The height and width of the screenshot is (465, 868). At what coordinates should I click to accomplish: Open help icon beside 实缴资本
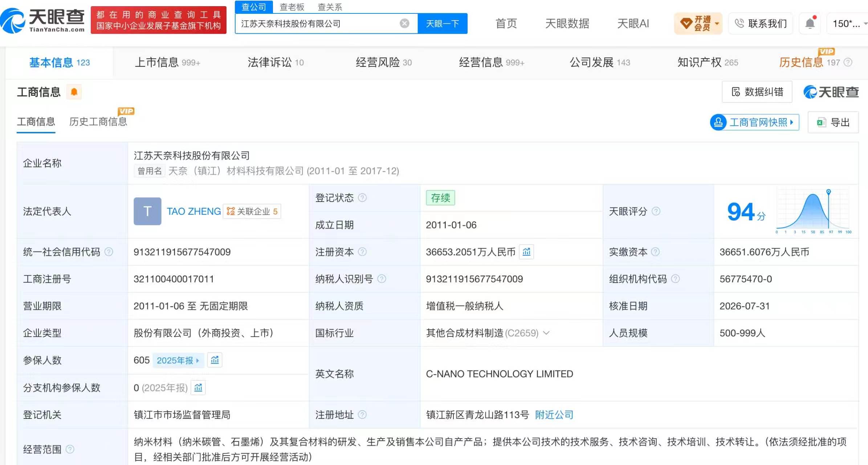coord(655,252)
